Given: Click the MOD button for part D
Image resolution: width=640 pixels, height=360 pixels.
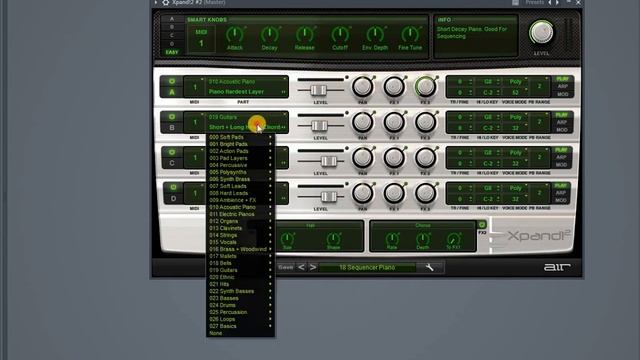Looking at the screenshot, I should tap(562, 200).
